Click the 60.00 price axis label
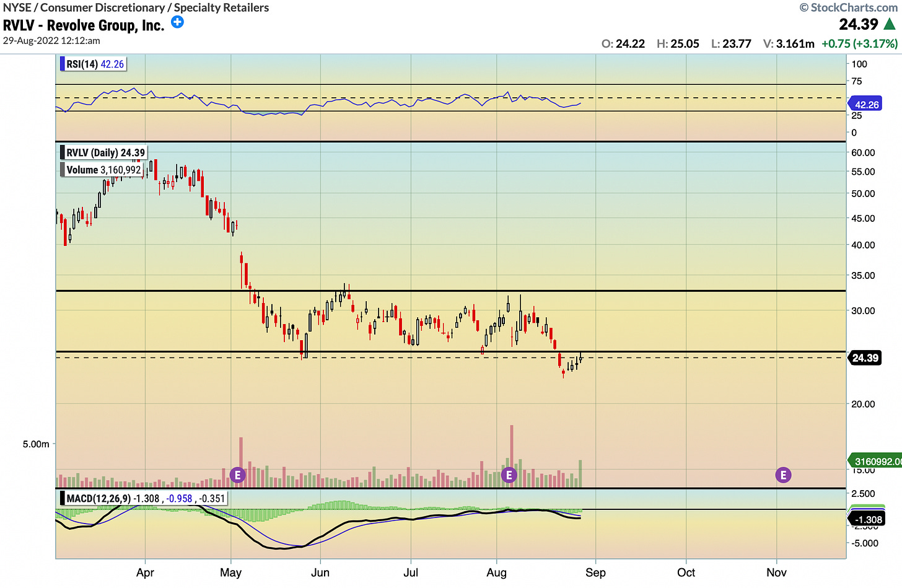This screenshot has width=902, height=588. click(x=863, y=152)
